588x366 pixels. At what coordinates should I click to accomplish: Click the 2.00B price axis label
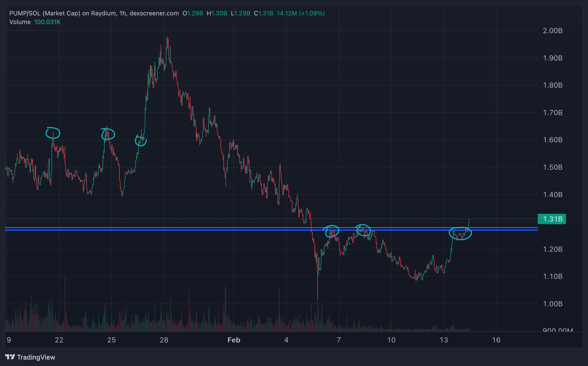click(552, 31)
